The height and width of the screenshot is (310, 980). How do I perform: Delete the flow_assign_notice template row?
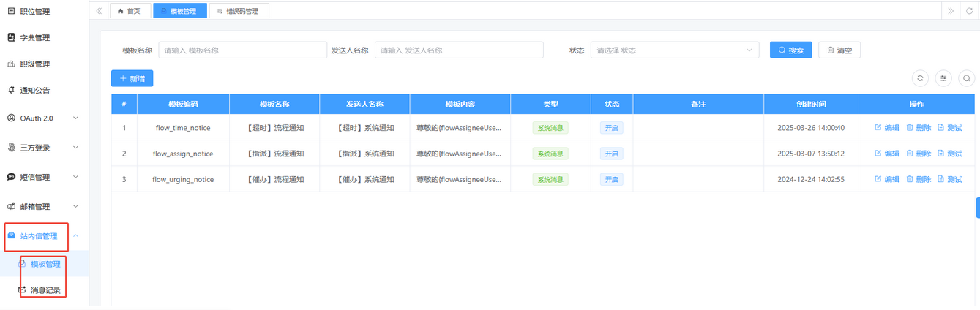(x=919, y=154)
